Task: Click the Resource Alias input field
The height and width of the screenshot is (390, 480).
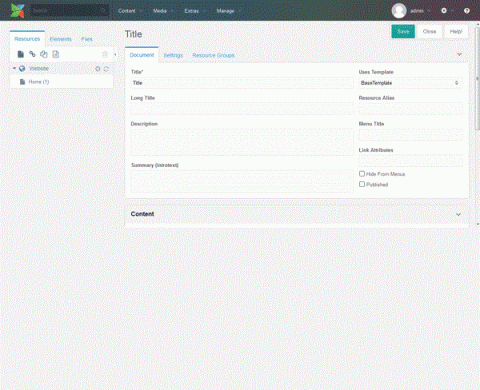Action: [410, 109]
